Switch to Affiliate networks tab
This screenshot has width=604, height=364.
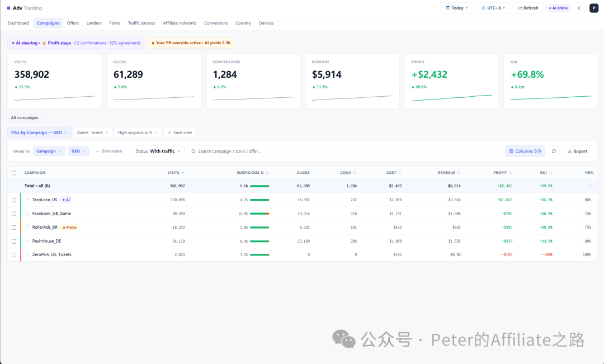click(180, 23)
